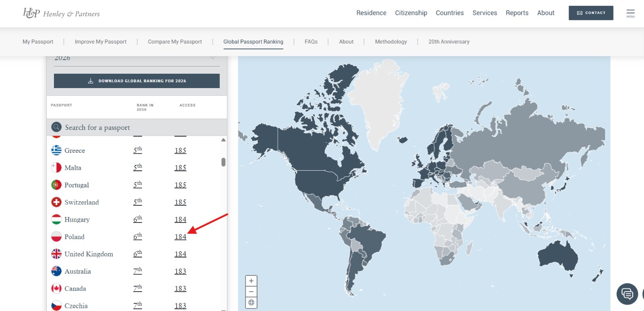
Task: Click the Search for a passport field
Action: tap(137, 127)
